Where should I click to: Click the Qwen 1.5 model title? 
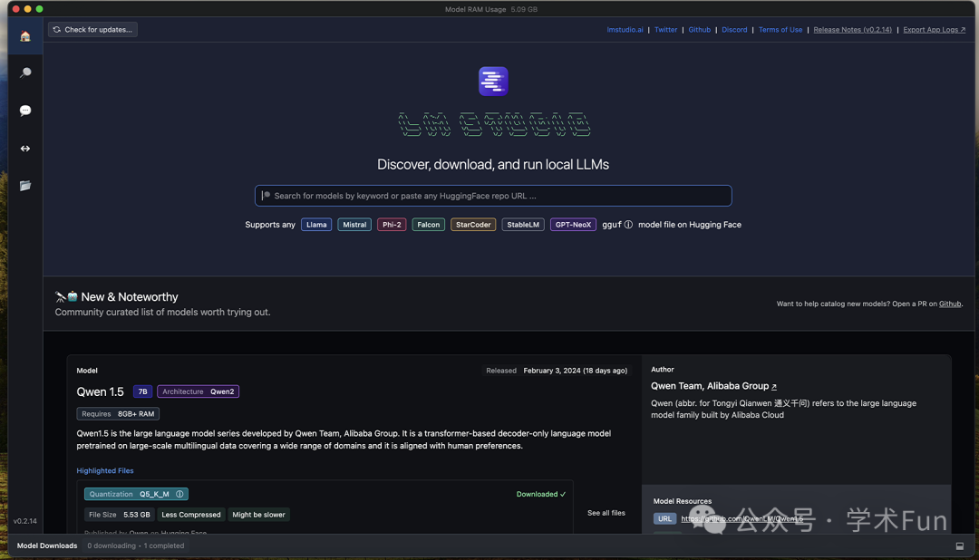pos(100,391)
